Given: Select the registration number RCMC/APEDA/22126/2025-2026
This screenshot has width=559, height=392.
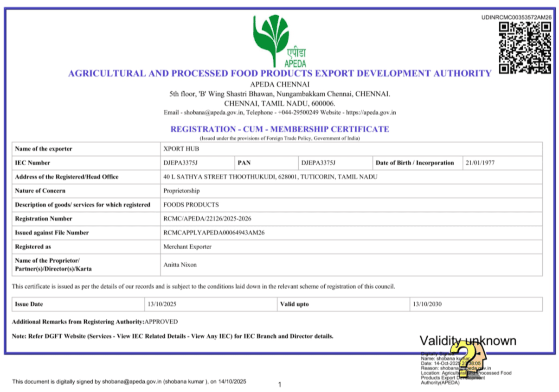Looking at the screenshot, I should tap(207, 219).
